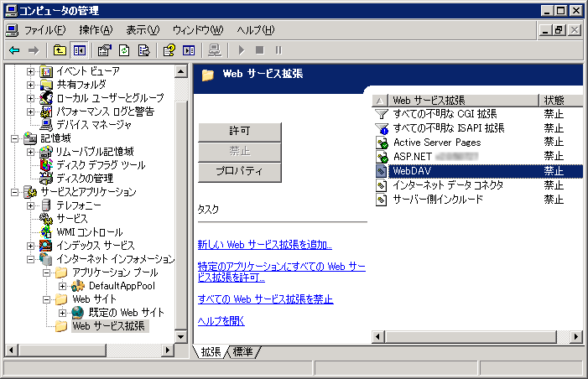Click the ASP.NET extension row icon
Screen dimensions: 588x379
(x=382, y=157)
